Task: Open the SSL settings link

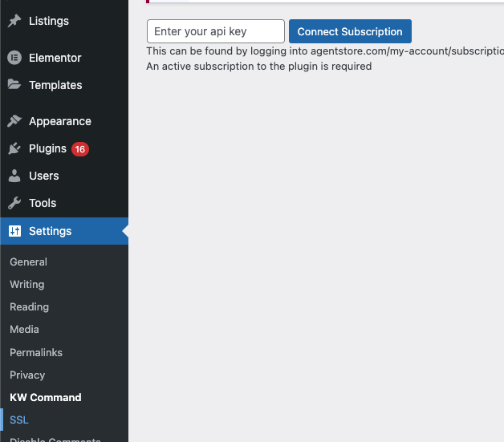Action: [18, 420]
